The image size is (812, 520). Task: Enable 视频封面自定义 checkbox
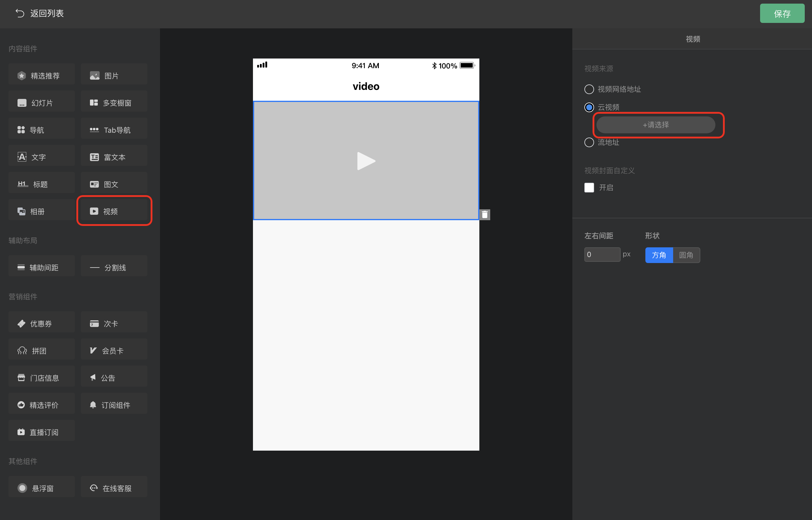click(589, 188)
